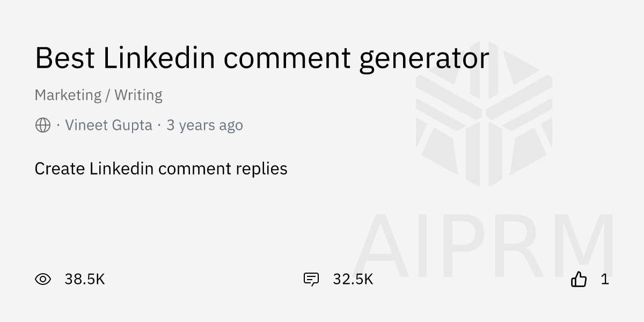Click the Create Linkedin comment replies description
The width and height of the screenshot is (644, 322).
[161, 169]
